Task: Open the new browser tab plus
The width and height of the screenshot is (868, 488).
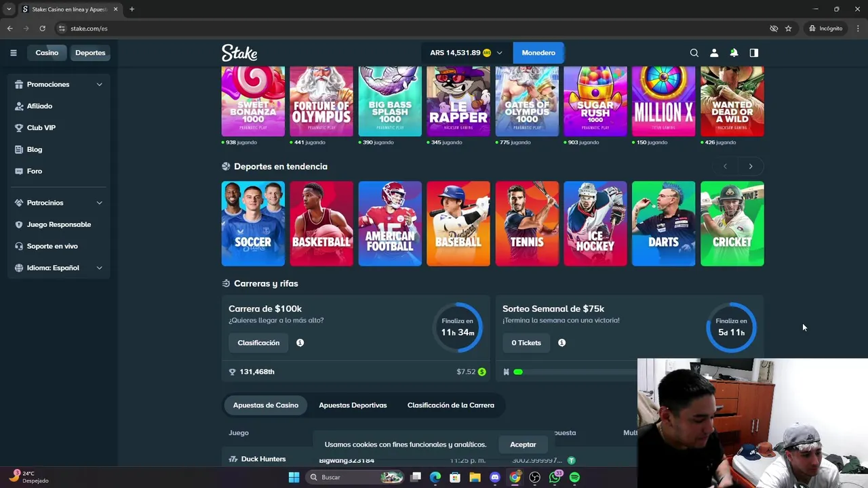Action: click(132, 9)
